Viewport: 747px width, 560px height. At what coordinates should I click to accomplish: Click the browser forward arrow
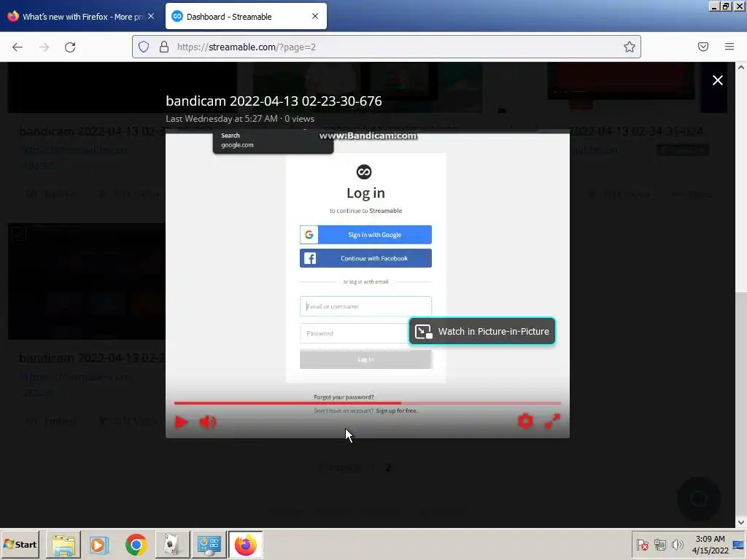click(44, 47)
